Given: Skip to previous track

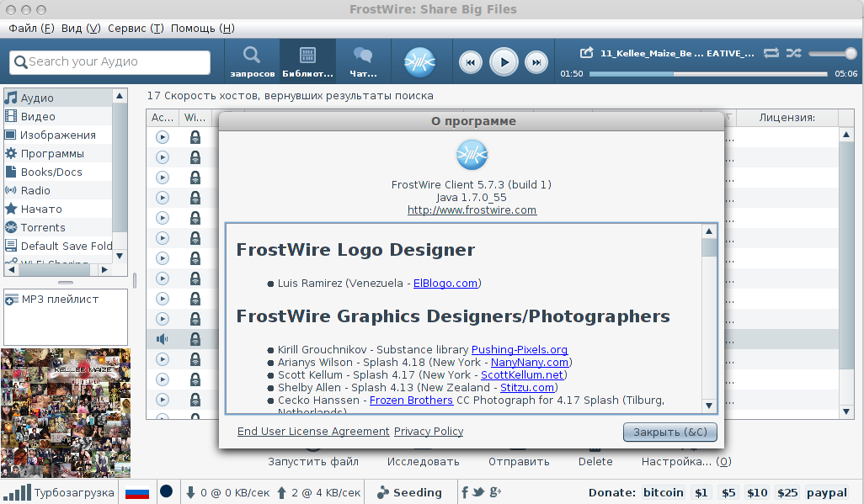Looking at the screenshot, I should 471,62.
